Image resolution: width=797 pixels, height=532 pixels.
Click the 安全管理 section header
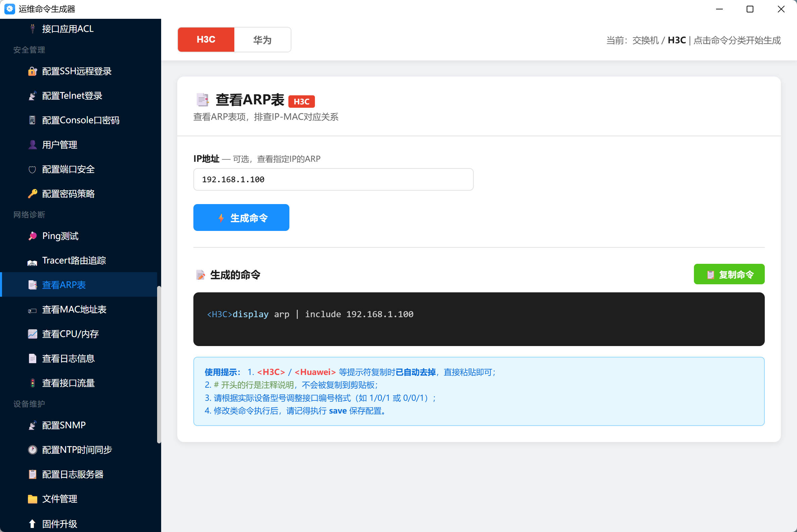(x=29, y=50)
